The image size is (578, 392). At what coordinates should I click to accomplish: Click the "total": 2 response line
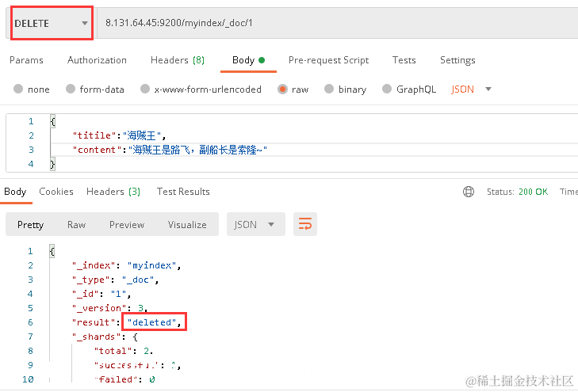pos(124,351)
